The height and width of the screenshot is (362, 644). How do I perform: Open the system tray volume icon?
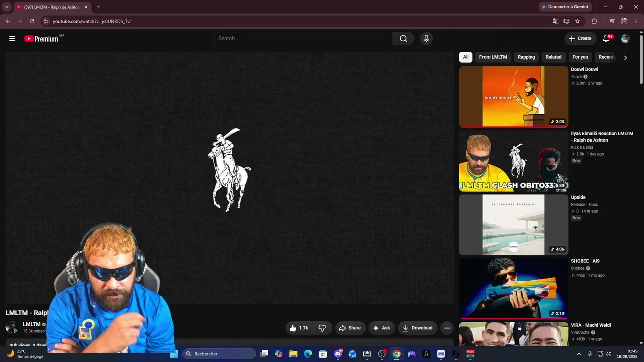coord(608,354)
